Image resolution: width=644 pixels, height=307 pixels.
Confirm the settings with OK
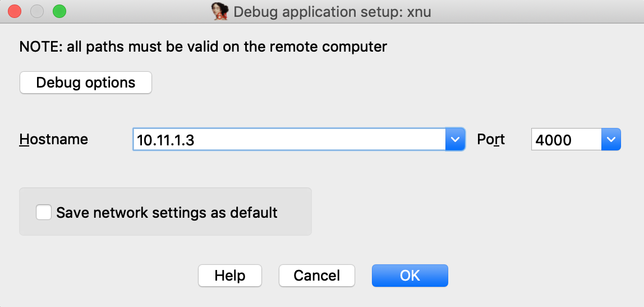click(410, 276)
